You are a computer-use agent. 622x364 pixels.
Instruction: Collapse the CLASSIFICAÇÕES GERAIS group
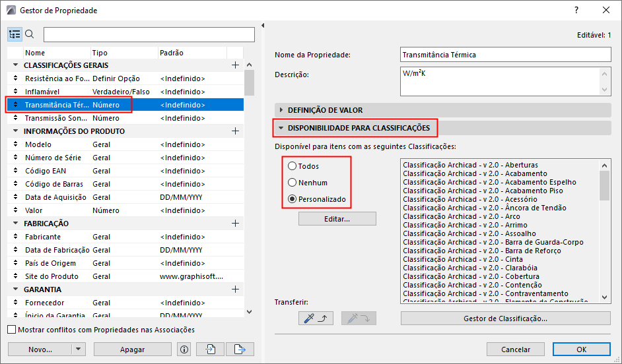(15, 65)
